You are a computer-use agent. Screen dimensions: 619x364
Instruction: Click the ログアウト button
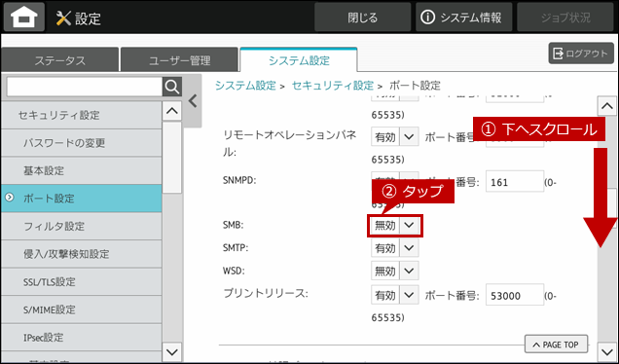tap(581, 54)
